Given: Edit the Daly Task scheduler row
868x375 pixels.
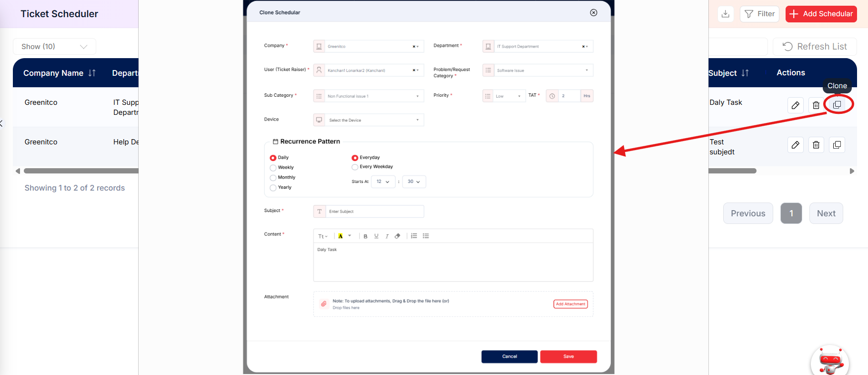Looking at the screenshot, I should point(796,105).
